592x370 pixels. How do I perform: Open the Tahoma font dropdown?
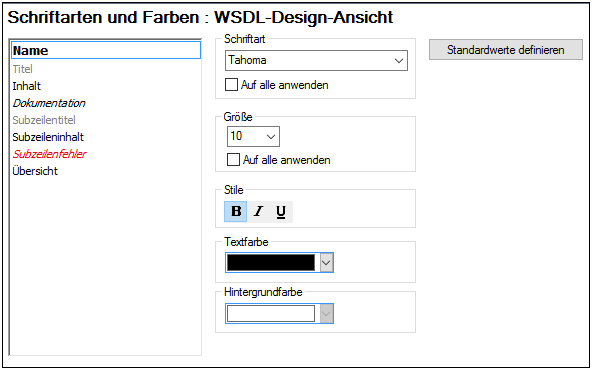click(316, 60)
